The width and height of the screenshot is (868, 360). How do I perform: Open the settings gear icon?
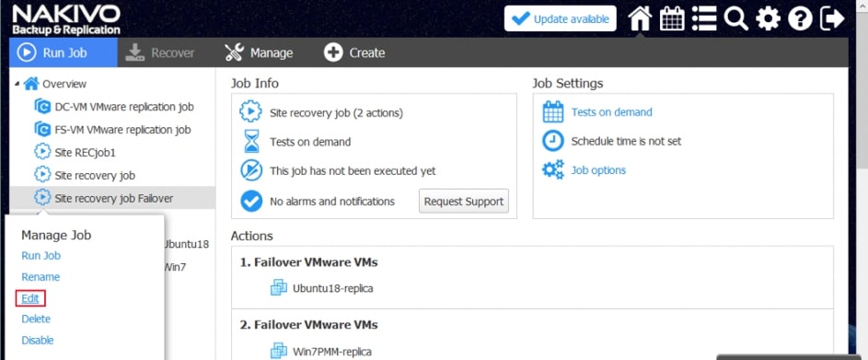768,18
